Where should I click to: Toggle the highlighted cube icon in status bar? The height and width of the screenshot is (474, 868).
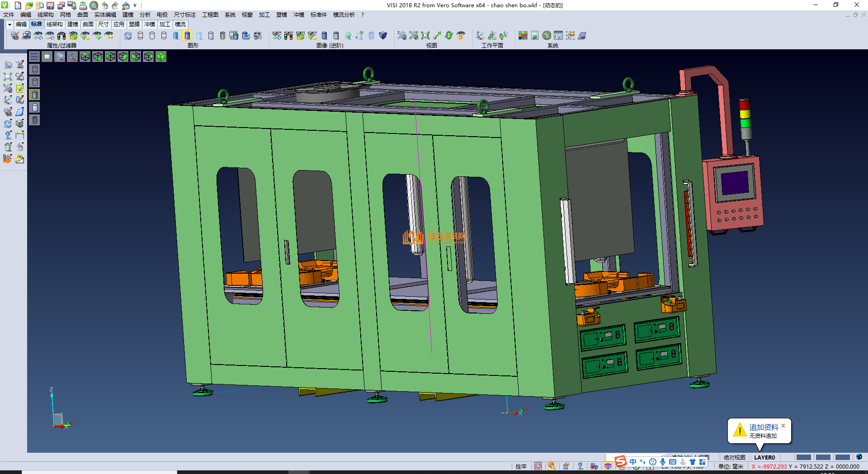[608, 466]
